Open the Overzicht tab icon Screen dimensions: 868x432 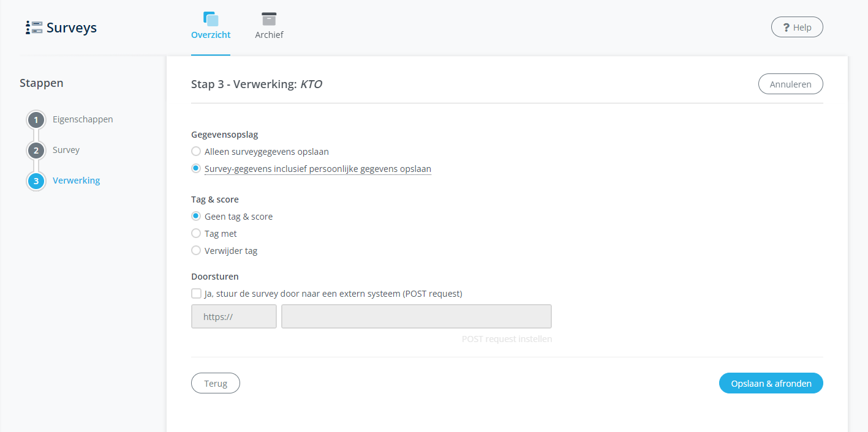[211, 19]
